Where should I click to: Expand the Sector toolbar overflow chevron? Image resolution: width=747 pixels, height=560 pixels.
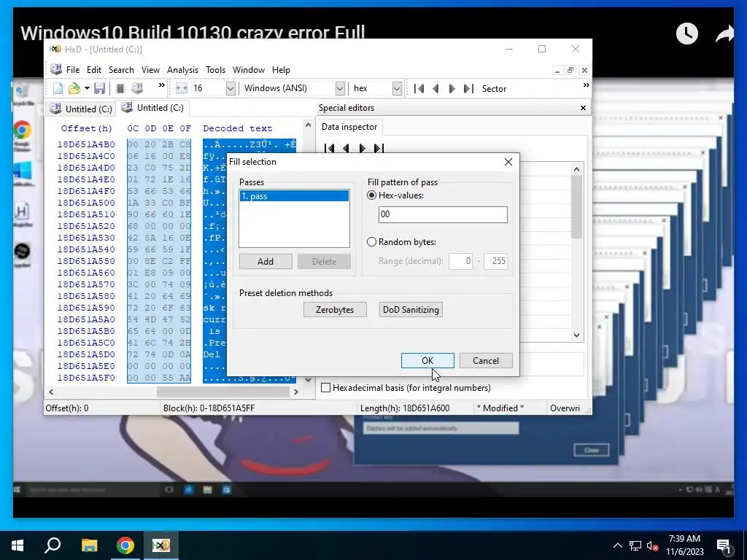point(586,85)
